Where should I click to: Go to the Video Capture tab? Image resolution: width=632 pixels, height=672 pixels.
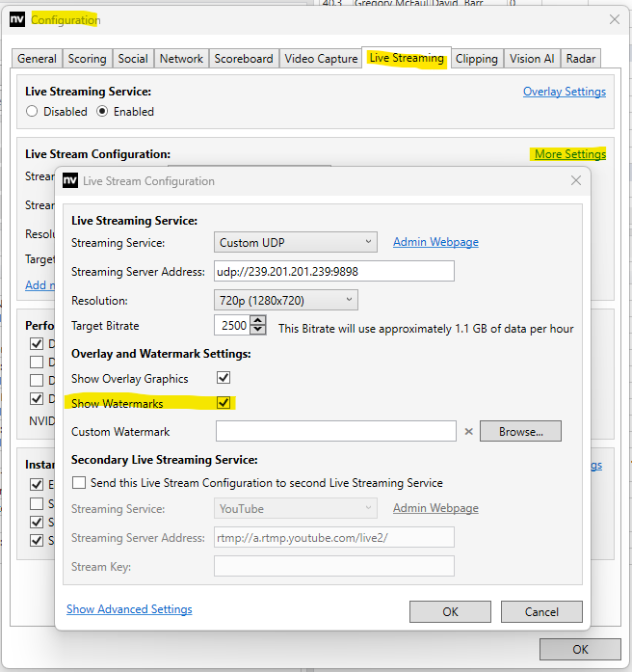[321, 59]
